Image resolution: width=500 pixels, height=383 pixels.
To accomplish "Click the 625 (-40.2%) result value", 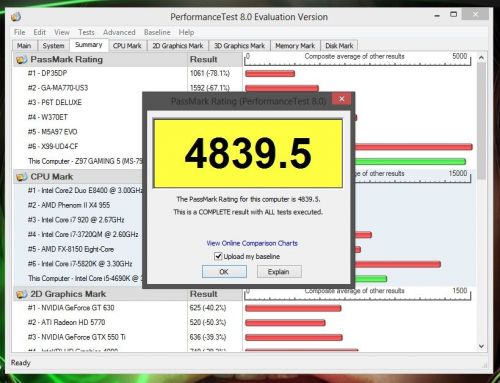I will 208,308.
